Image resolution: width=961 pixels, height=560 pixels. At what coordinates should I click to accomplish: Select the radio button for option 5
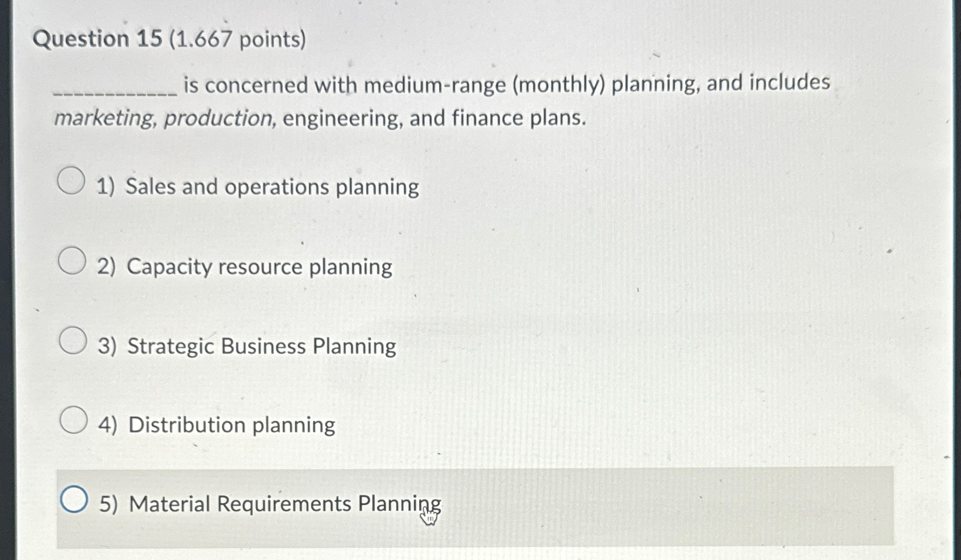(75, 498)
